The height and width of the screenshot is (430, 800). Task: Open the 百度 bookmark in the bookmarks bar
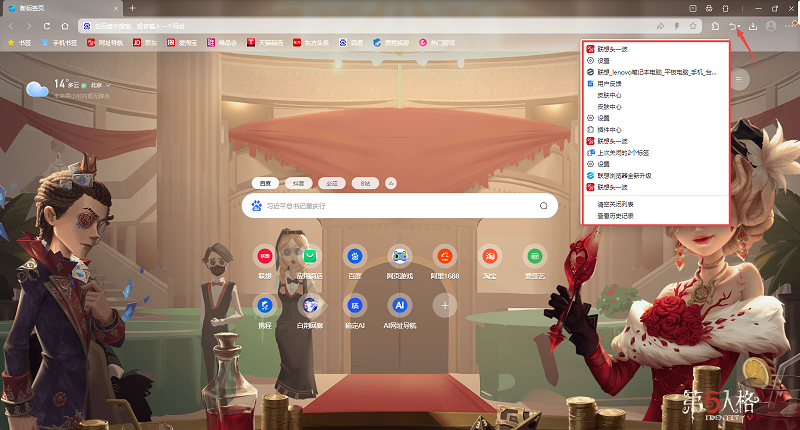click(351, 43)
